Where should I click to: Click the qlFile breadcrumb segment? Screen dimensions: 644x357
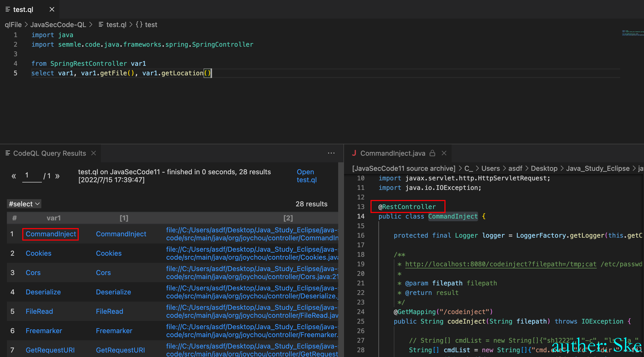click(x=13, y=25)
